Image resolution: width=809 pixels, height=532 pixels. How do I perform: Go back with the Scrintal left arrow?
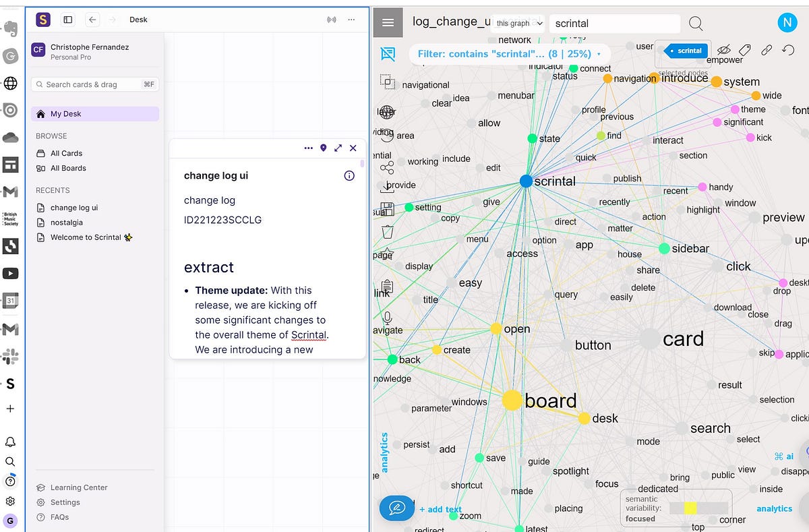pyautogui.click(x=93, y=20)
